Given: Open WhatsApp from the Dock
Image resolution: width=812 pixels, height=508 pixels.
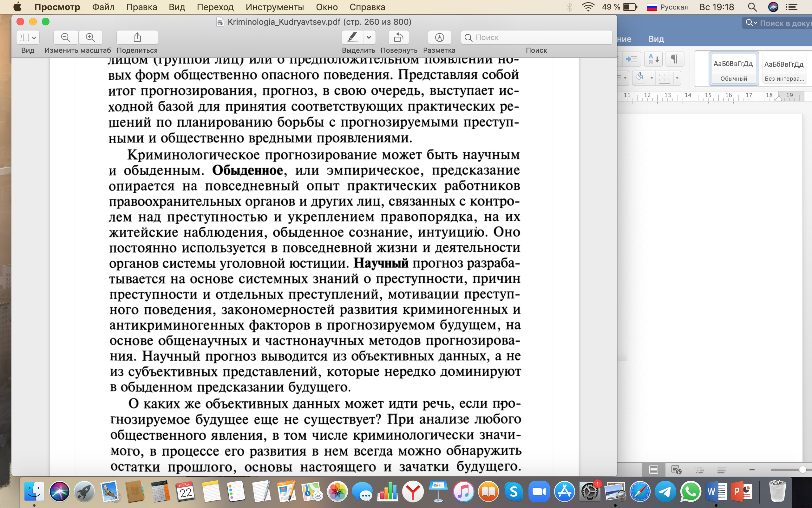Looking at the screenshot, I should [691, 491].
